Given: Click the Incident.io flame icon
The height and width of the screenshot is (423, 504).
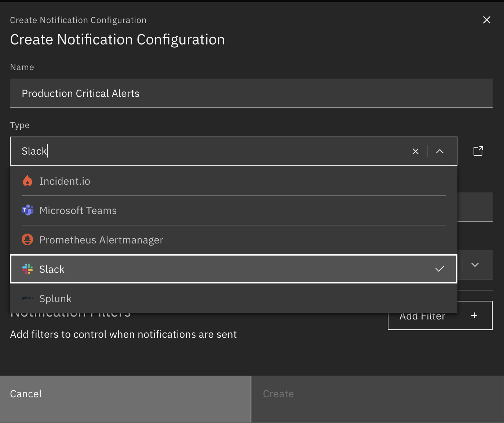Looking at the screenshot, I should click(x=28, y=181).
